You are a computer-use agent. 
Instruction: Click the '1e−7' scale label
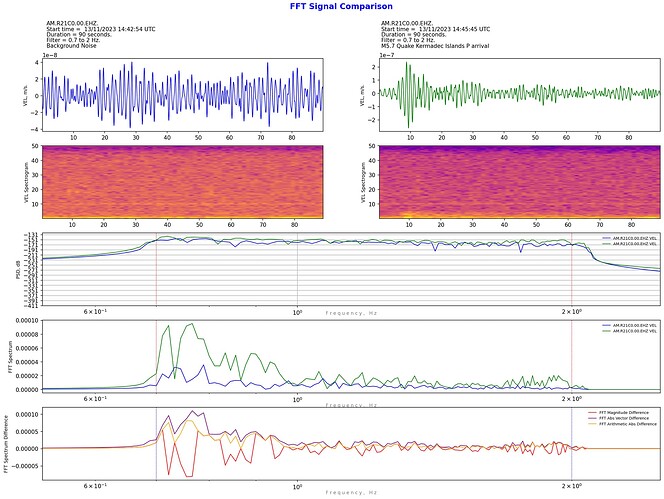(386, 55)
